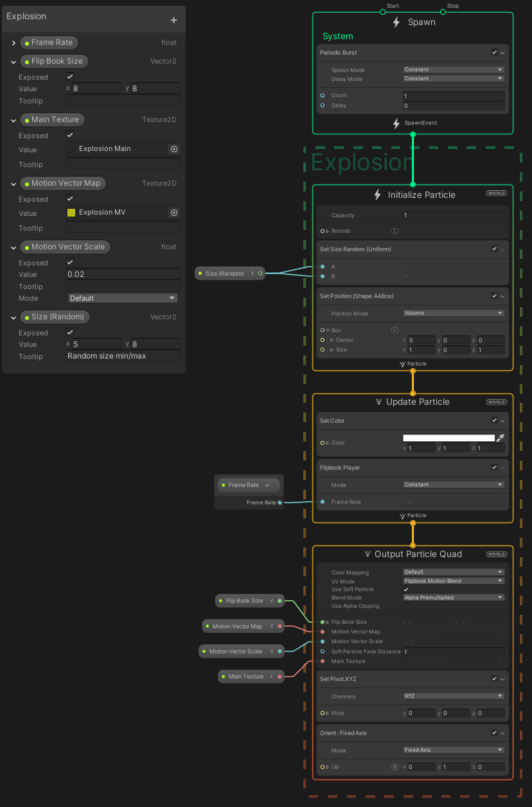
Task: Open the Blend Mode dropdown showing Alpha Premultiplied
Action: click(453, 597)
